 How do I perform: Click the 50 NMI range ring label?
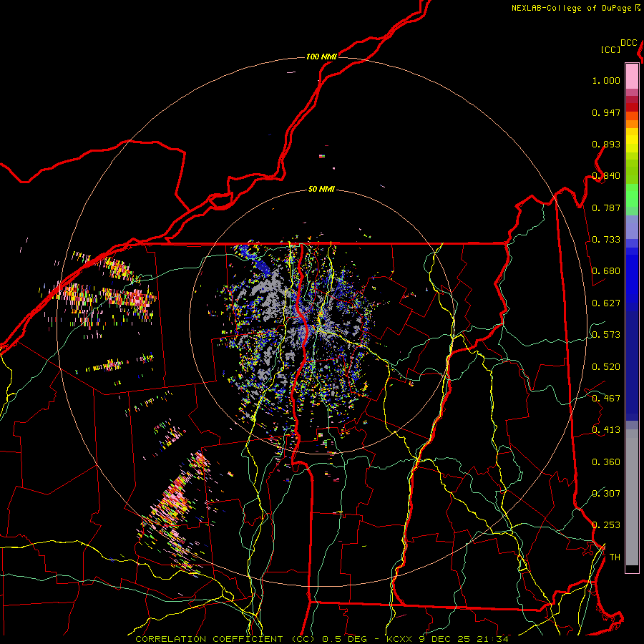pos(321,190)
